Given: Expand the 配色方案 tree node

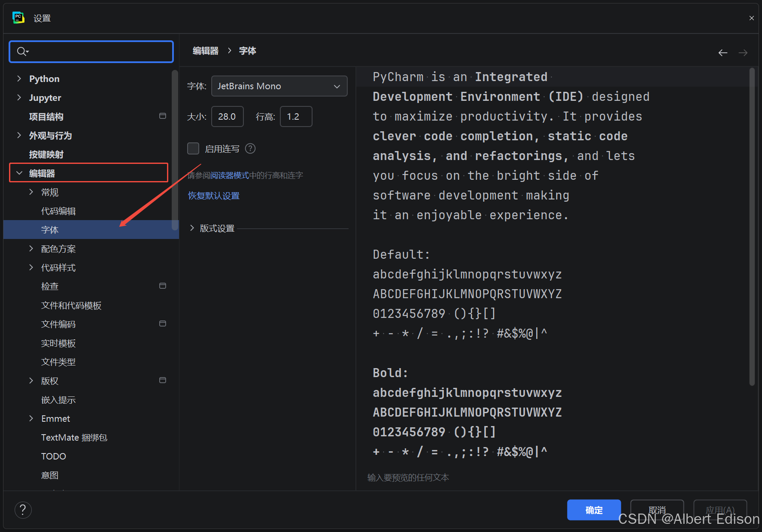Looking at the screenshot, I should (x=31, y=248).
